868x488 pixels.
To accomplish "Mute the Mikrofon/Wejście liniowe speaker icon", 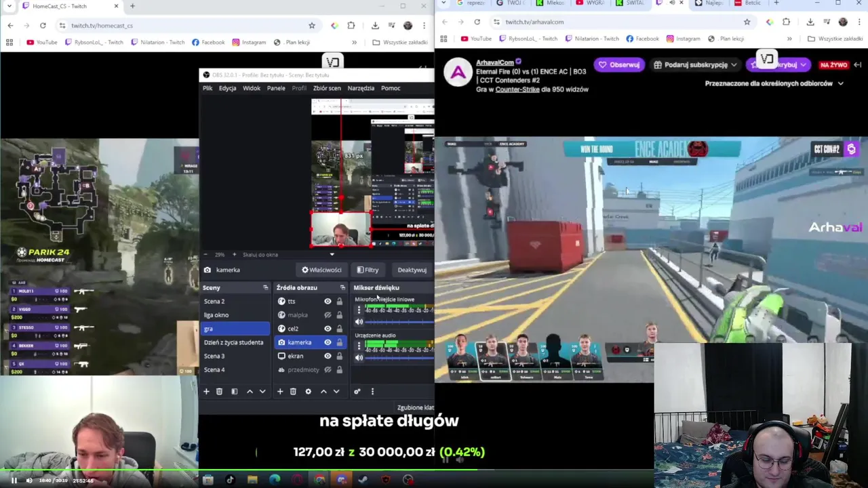I will pos(359,321).
